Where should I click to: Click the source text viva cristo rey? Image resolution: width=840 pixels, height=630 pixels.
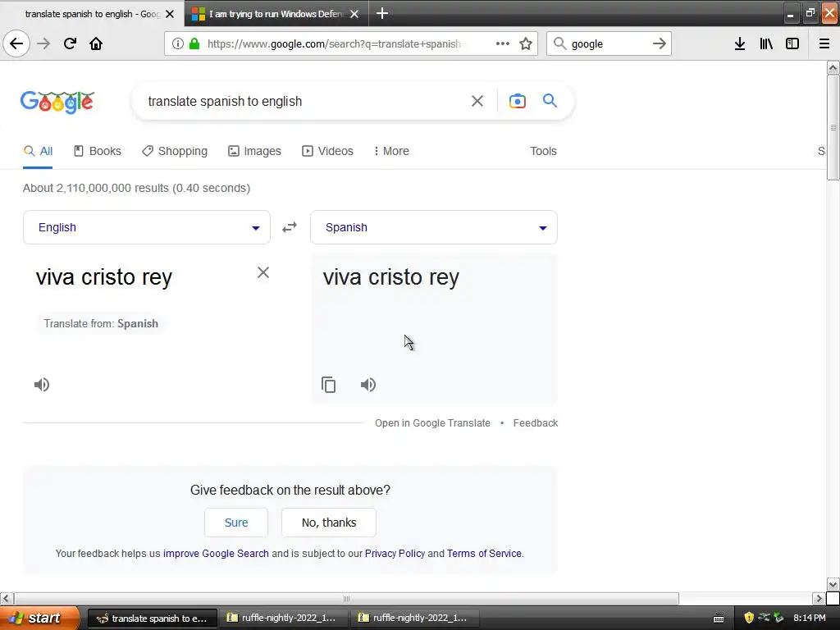(104, 277)
